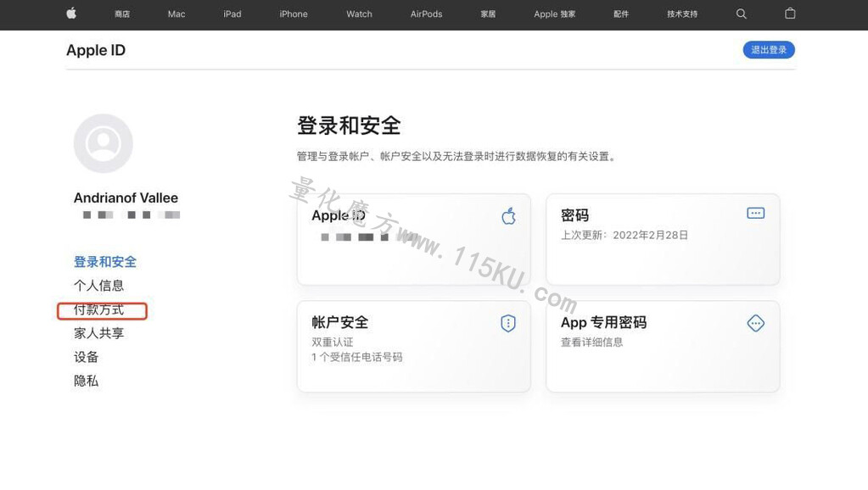Click the 退出登录 sign out button
The width and height of the screenshot is (868, 490).
(x=769, y=50)
